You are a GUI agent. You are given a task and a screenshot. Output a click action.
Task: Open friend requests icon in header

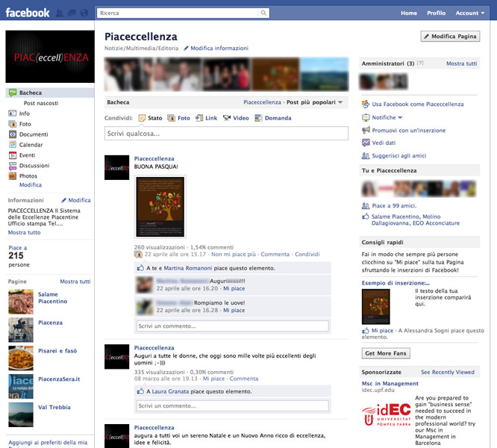click(x=59, y=13)
